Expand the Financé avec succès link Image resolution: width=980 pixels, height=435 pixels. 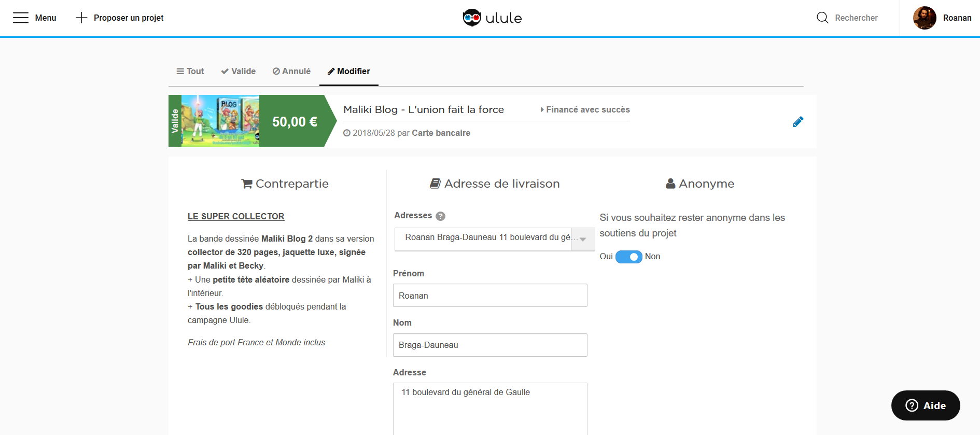pos(585,110)
